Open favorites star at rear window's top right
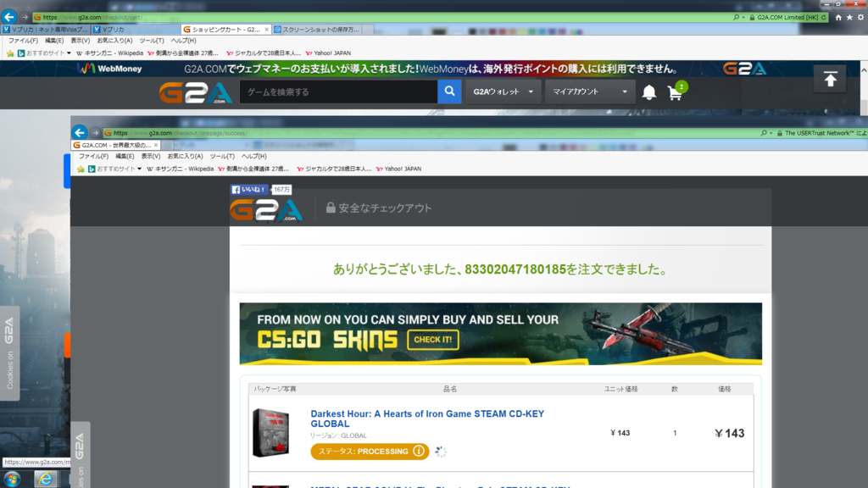 (849, 17)
